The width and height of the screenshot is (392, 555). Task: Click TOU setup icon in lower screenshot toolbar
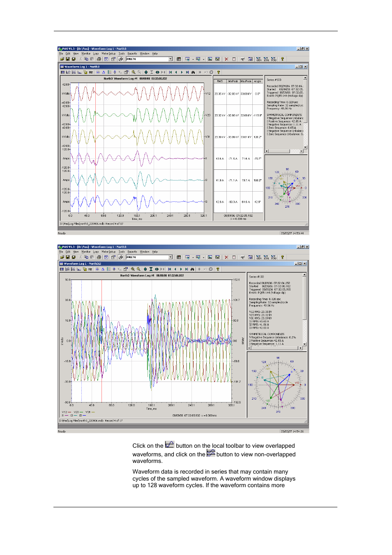pyautogui.click(x=274, y=257)
